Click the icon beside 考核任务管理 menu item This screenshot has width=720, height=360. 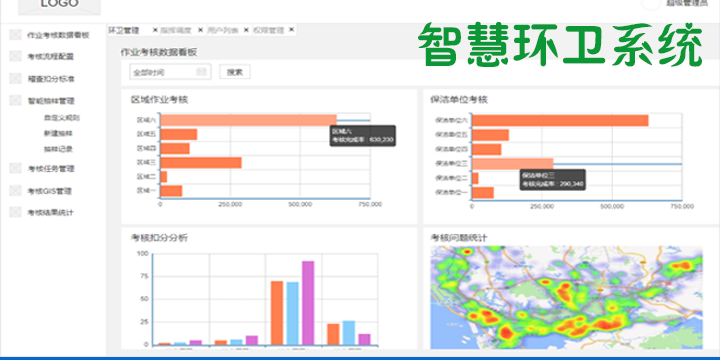coord(15,169)
